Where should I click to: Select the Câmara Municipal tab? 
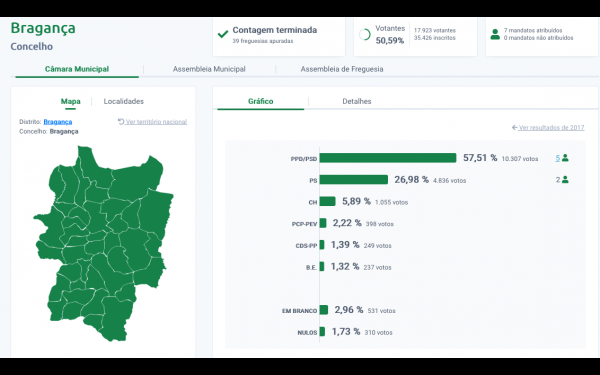[x=77, y=69]
